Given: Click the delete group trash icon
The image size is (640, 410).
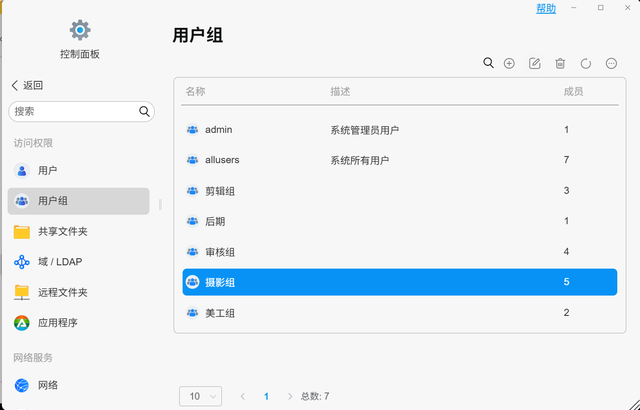Looking at the screenshot, I should (x=560, y=63).
